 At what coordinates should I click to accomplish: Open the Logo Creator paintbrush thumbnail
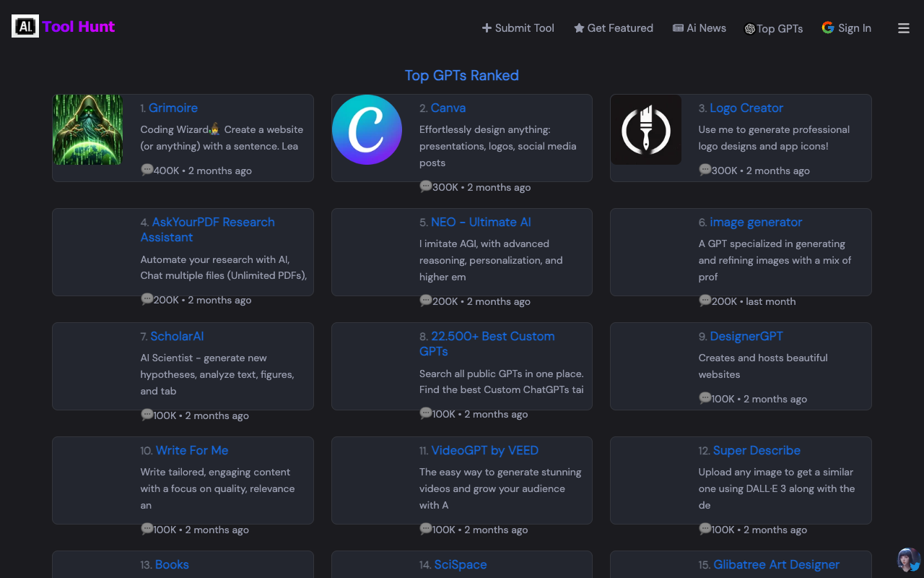pyautogui.click(x=646, y=130)
